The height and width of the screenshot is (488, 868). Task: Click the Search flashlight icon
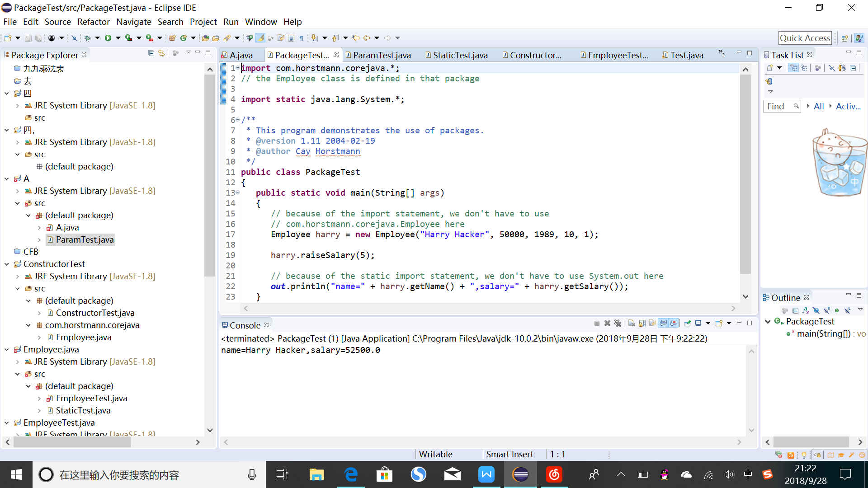coord(227,38)
